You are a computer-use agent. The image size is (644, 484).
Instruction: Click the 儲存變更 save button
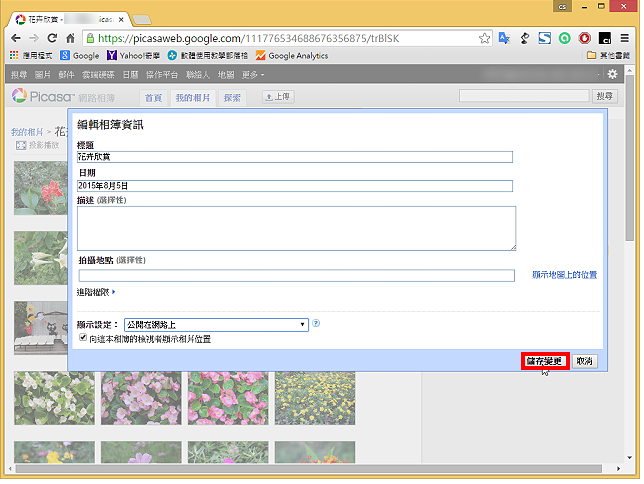[x=545, y=361]
